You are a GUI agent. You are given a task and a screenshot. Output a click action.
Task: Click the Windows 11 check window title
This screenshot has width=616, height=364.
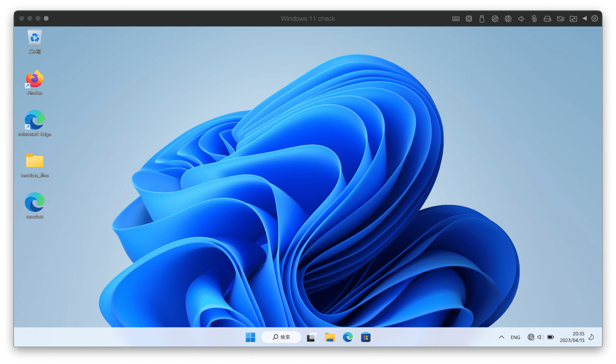click(x=308, y=18)
